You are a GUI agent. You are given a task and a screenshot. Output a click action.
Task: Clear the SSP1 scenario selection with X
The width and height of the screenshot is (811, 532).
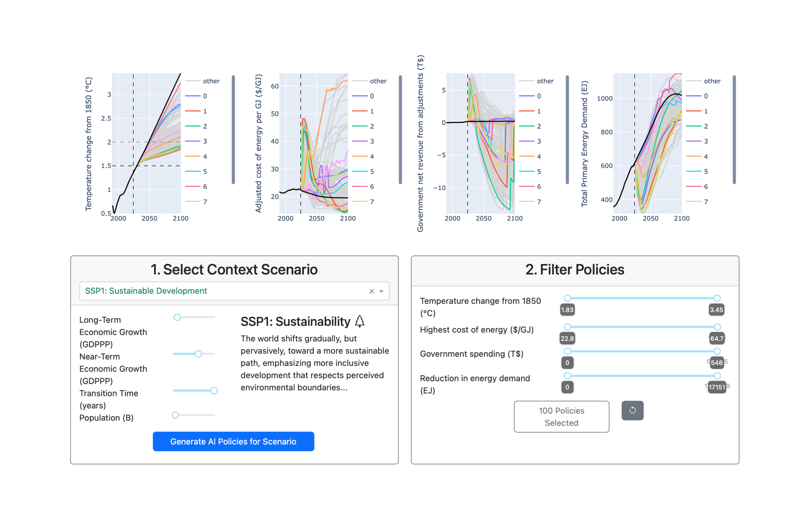371,291
